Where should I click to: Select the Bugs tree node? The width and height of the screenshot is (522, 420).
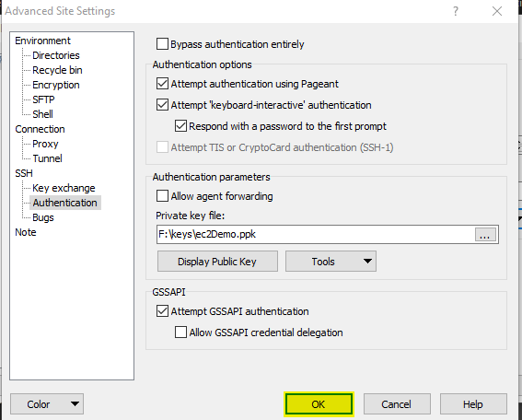43,217
